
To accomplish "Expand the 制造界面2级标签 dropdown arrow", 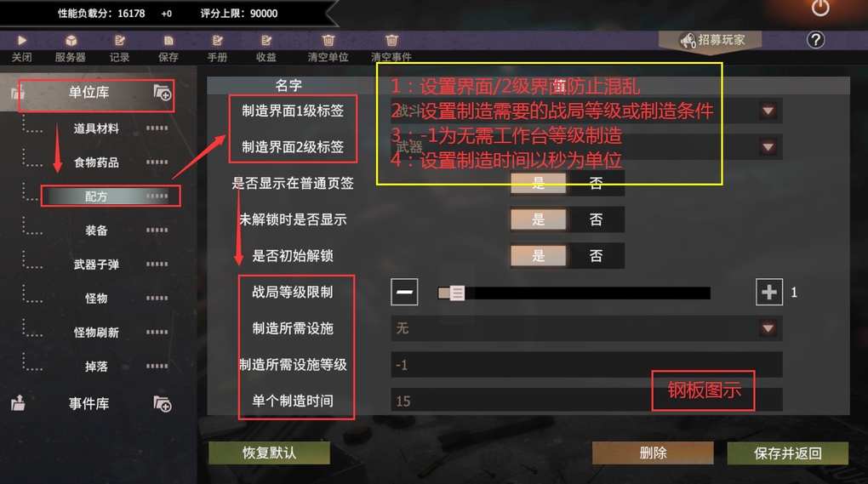I will (768, 147).
